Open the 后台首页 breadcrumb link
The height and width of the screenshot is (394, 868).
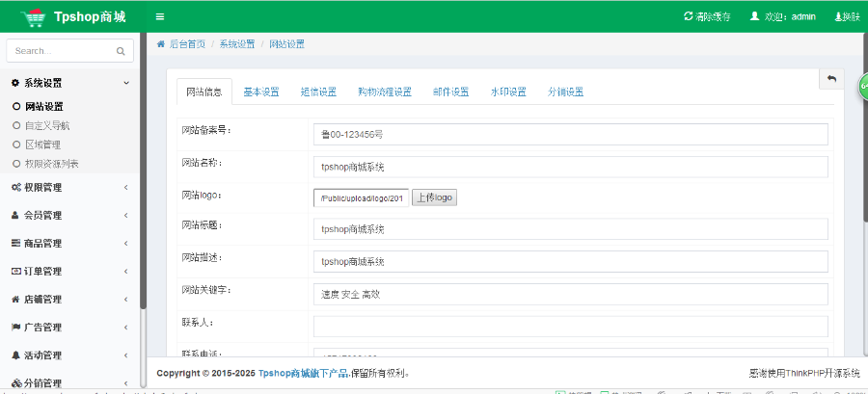pos(187,44)
